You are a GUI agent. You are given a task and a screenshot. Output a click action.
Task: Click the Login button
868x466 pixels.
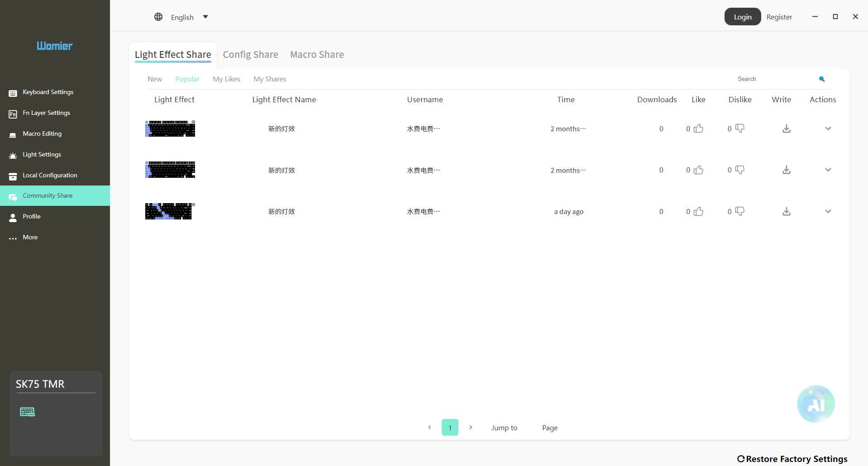[x=742, y=17]
